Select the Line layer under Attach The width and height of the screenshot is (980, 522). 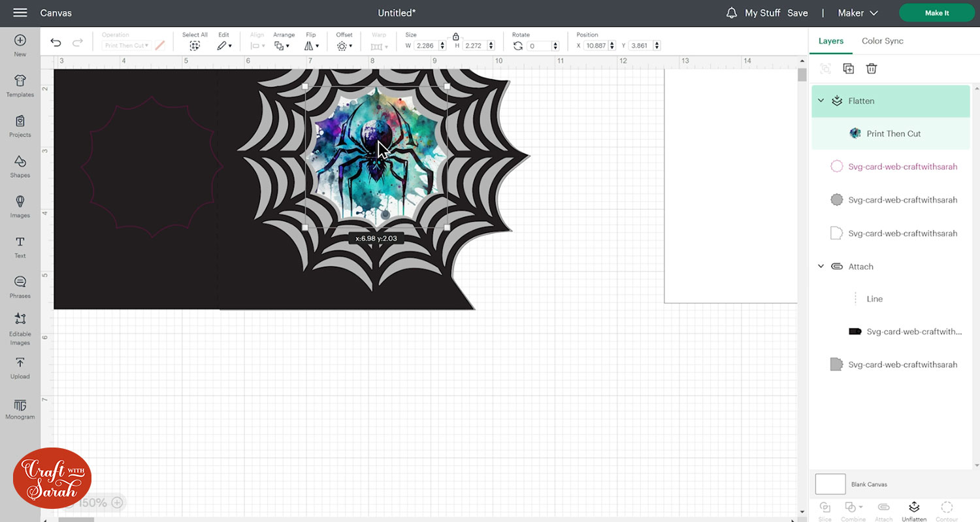pyautogui.click(x=890, y=299)
